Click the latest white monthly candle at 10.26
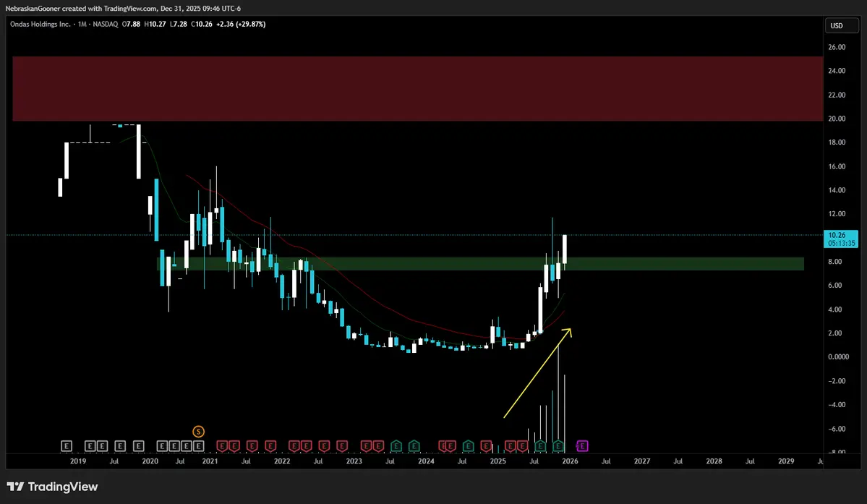This screenshot has height=504, width=867. [x=565, y=249]
